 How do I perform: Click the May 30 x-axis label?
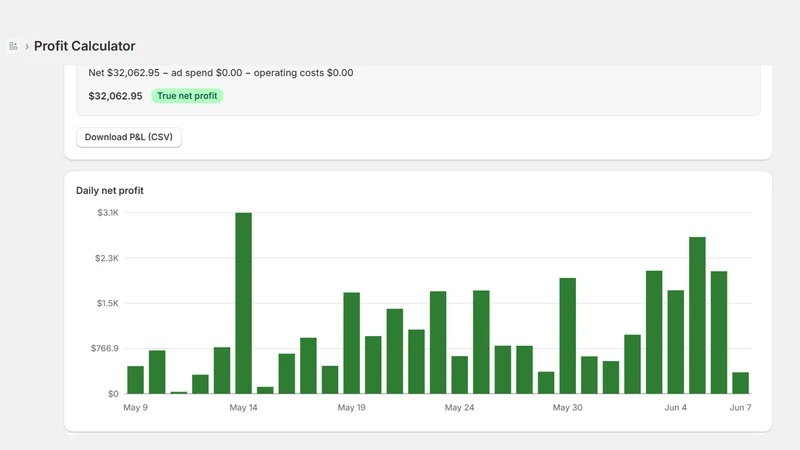click(x=567, y=408)
